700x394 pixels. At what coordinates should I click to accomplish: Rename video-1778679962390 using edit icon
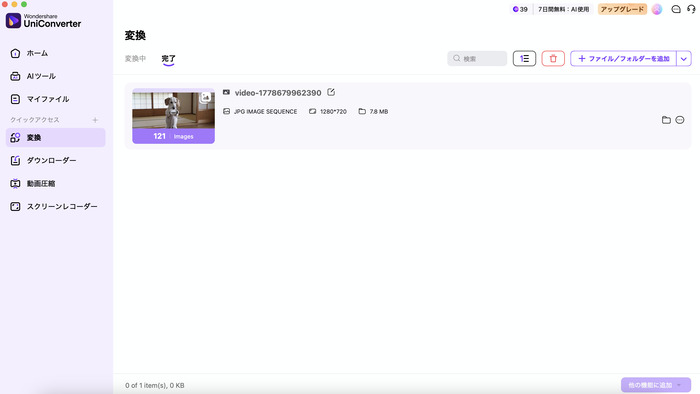click(331, 92)
